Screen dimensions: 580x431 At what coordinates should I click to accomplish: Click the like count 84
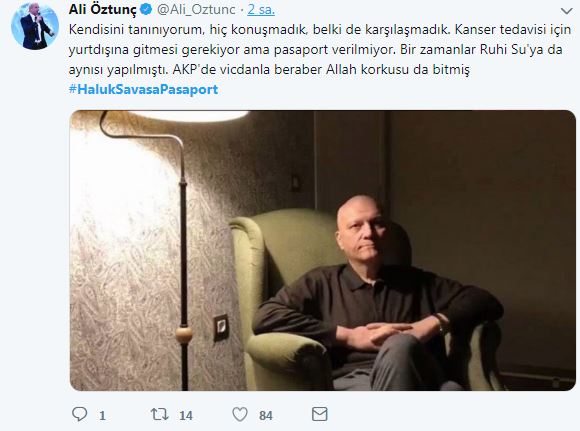click(x=266, y=415)
